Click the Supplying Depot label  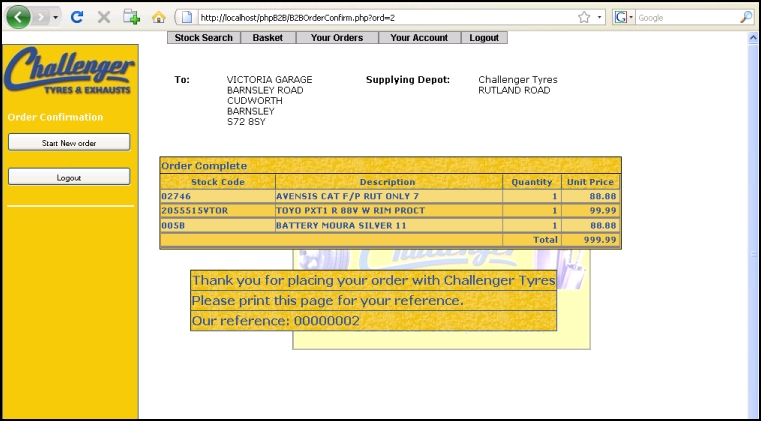[x=408, y=80]
